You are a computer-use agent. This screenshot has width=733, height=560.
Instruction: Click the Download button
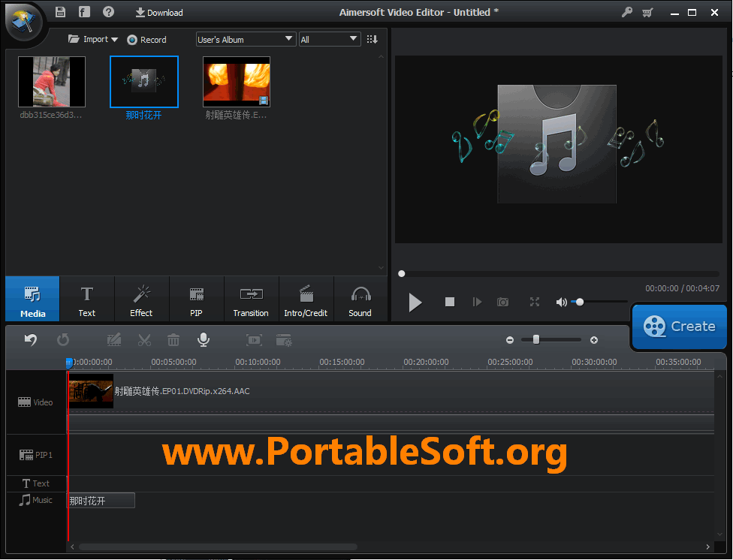(159, 13)
